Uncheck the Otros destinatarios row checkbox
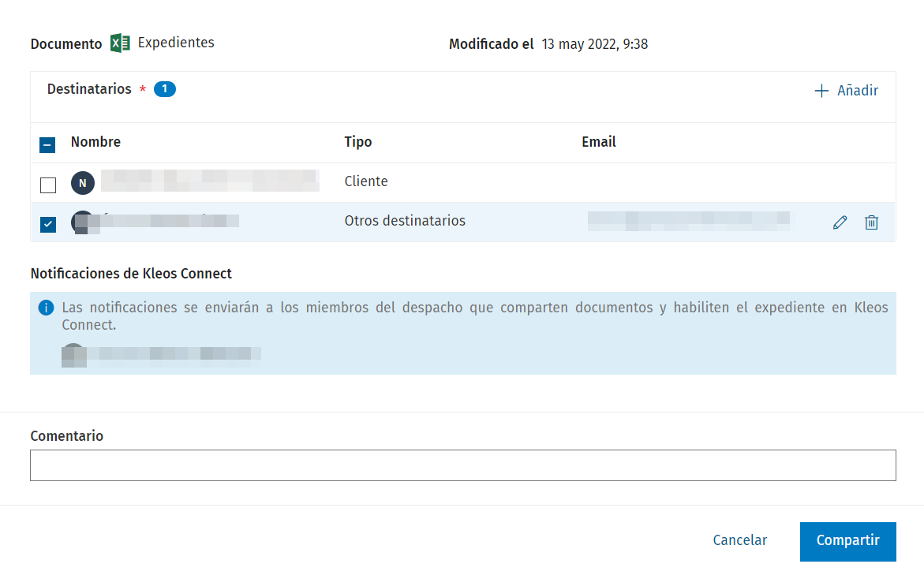The image size is (924, 575). (x=48, y=225)
